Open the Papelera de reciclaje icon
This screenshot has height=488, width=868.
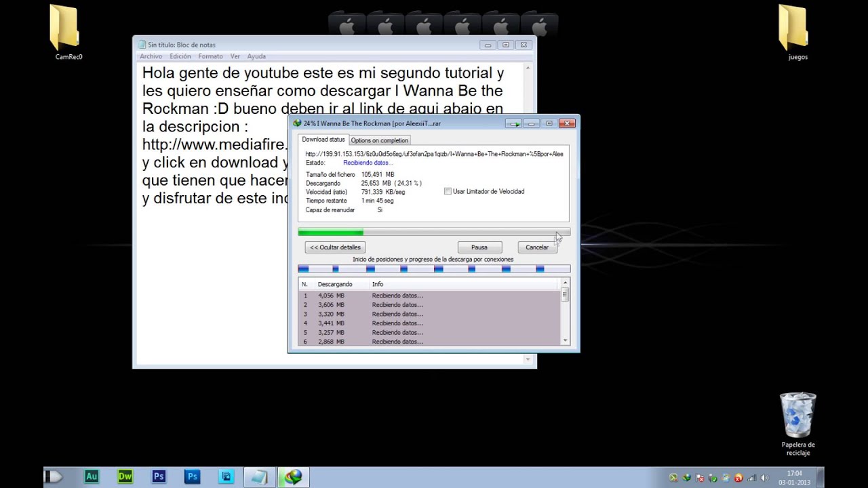pyautogui.click(x=797, y=424)
